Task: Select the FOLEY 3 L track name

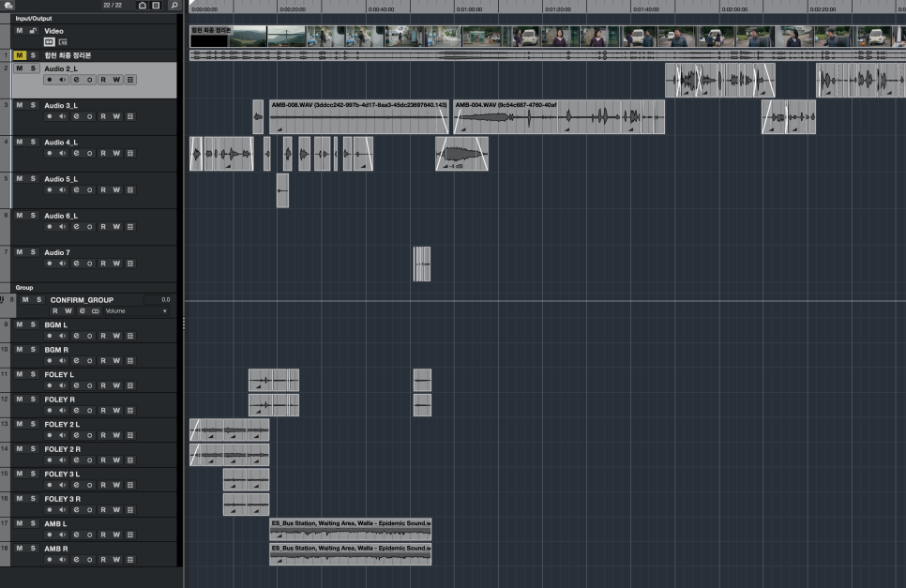Action: click(62, 474)
